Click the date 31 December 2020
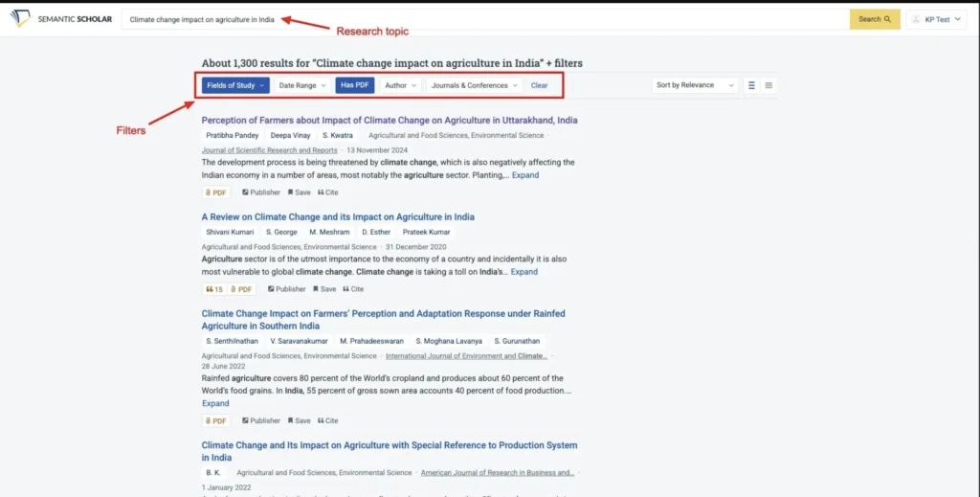 415,247
